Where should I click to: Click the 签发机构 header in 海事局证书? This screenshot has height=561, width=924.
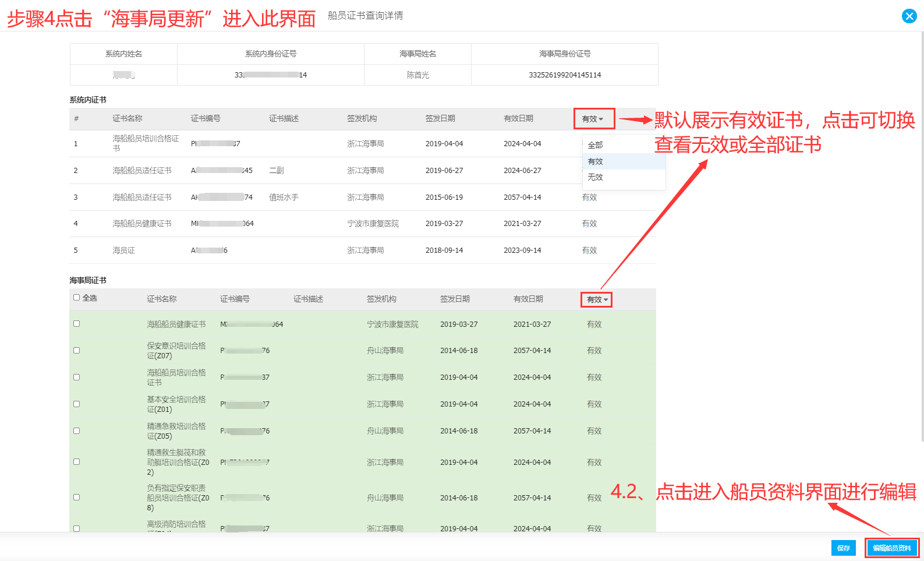[x=381, y=299]
